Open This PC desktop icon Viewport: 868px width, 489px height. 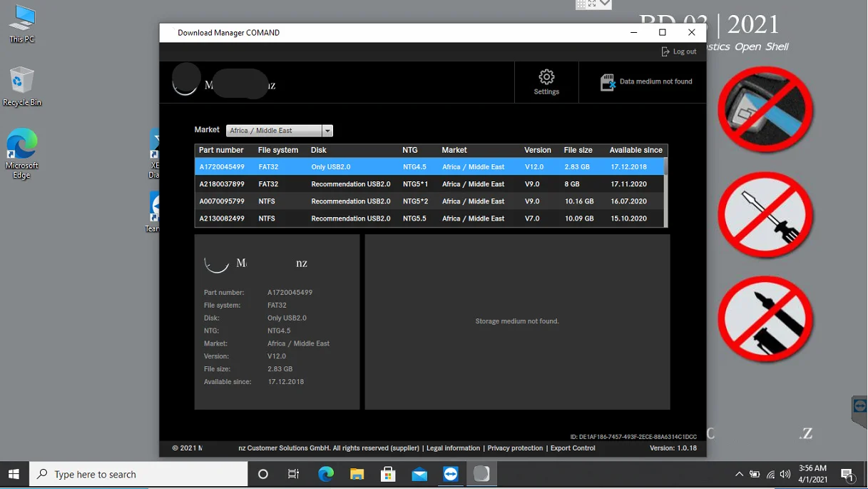(22, 24)
